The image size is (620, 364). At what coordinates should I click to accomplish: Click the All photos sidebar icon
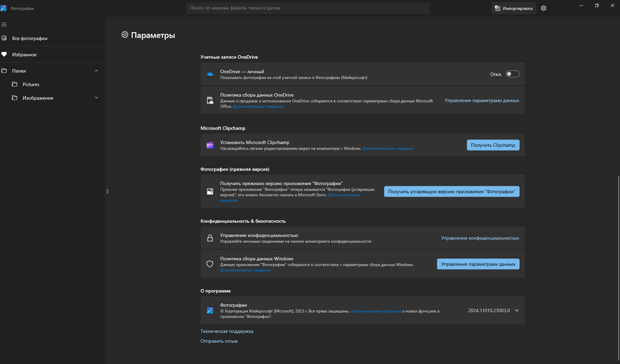(4, 38)
